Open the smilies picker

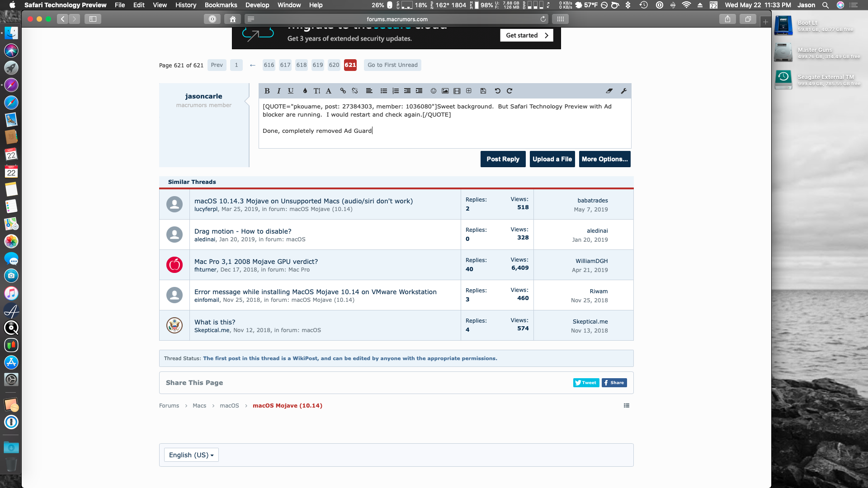click(434, 91)
